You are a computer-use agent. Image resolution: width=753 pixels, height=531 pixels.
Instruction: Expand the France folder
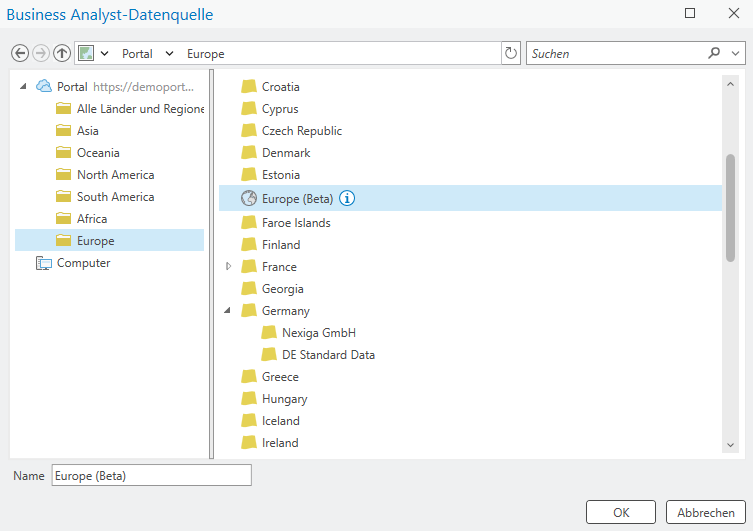[x=229, y=266]
